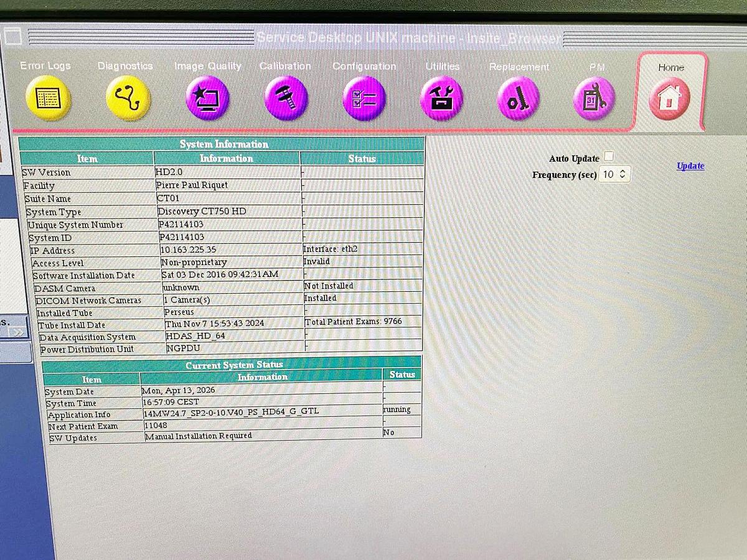Image resolution: width=747 pixels, height=560 pixels.
Task: Open the Error Logs icon
Action: point(47,98)
